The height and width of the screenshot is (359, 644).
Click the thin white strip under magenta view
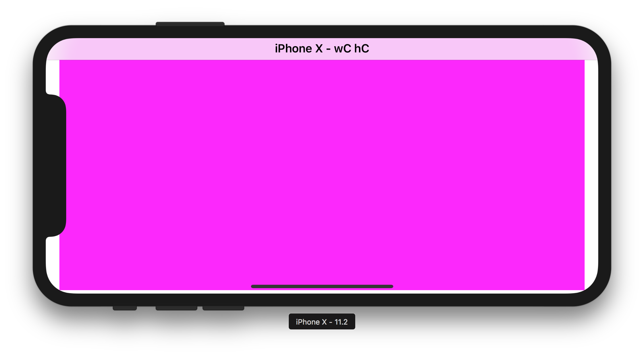click(322, 292)
